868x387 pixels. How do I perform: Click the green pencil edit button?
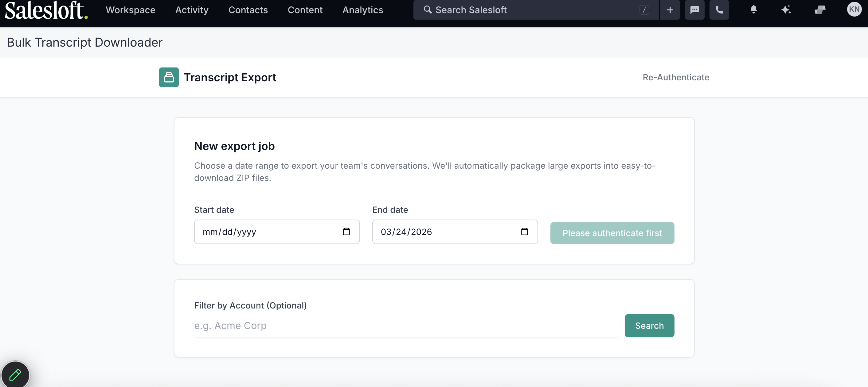(15, 374)
